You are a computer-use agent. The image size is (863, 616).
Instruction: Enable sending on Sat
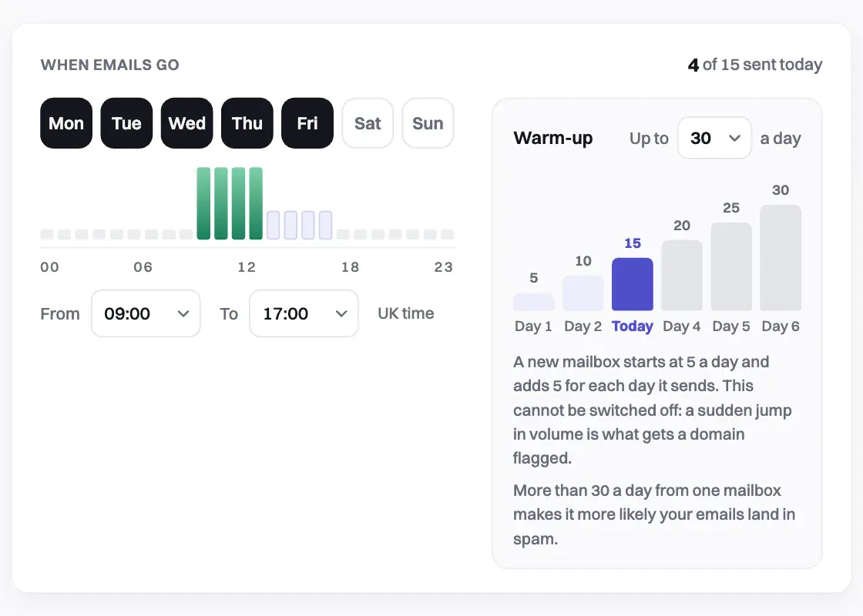click(368, 123)
